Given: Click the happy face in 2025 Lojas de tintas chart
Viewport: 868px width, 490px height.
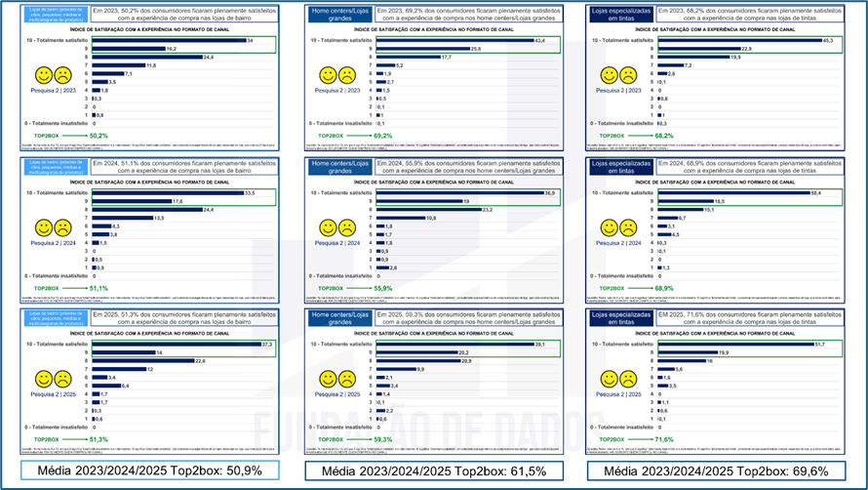Looking at the screenshot, I should tap(610, 380).
